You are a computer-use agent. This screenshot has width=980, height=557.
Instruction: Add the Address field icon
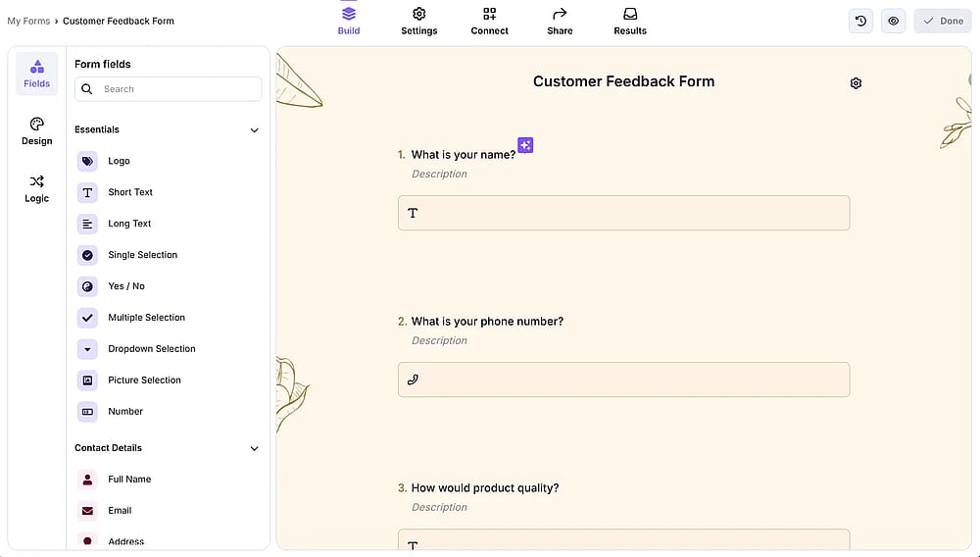87,540
